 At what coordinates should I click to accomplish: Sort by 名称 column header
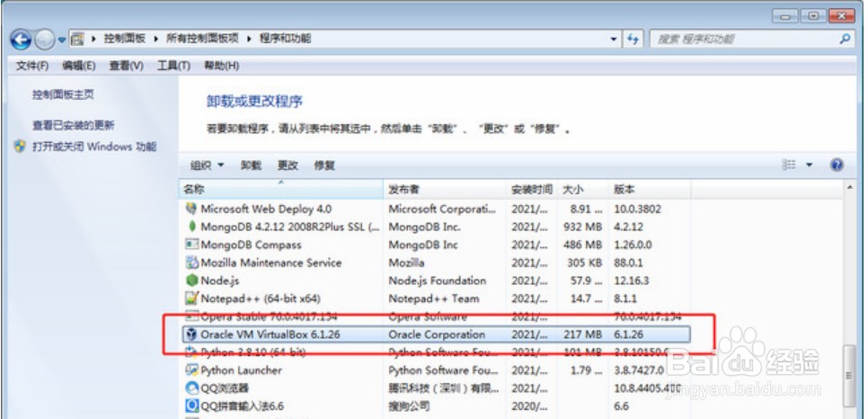(281, 190)
